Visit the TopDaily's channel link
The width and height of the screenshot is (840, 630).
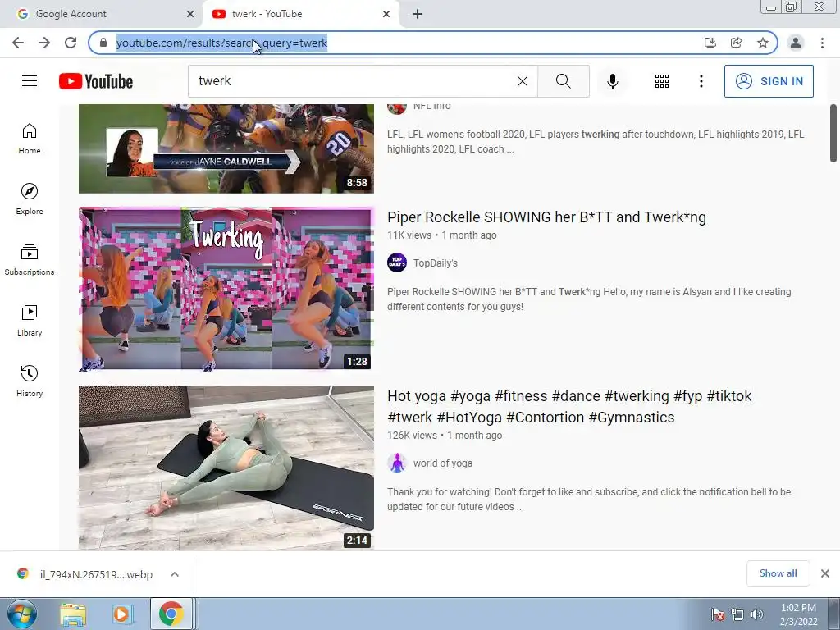(435, 263)
